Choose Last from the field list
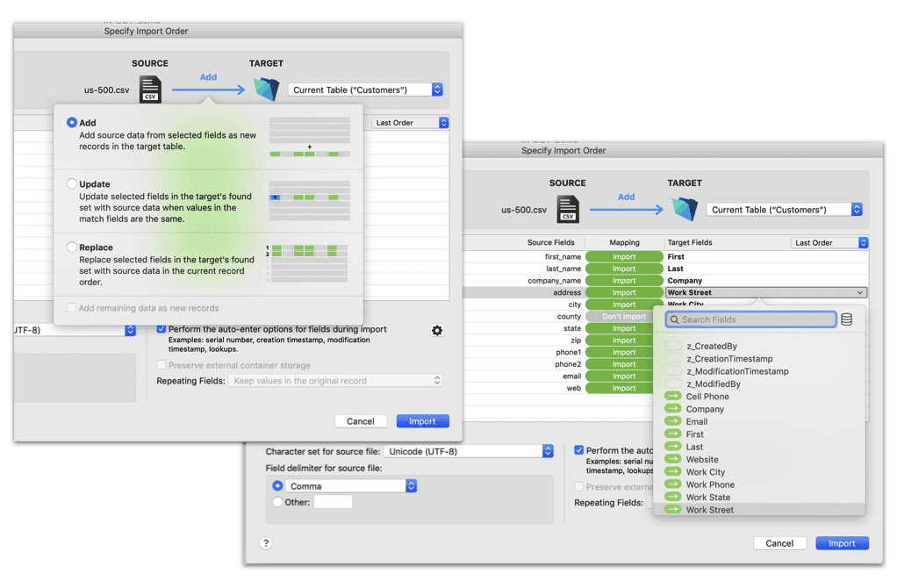The width and height of the screenshot is (897, 588). 694,447
